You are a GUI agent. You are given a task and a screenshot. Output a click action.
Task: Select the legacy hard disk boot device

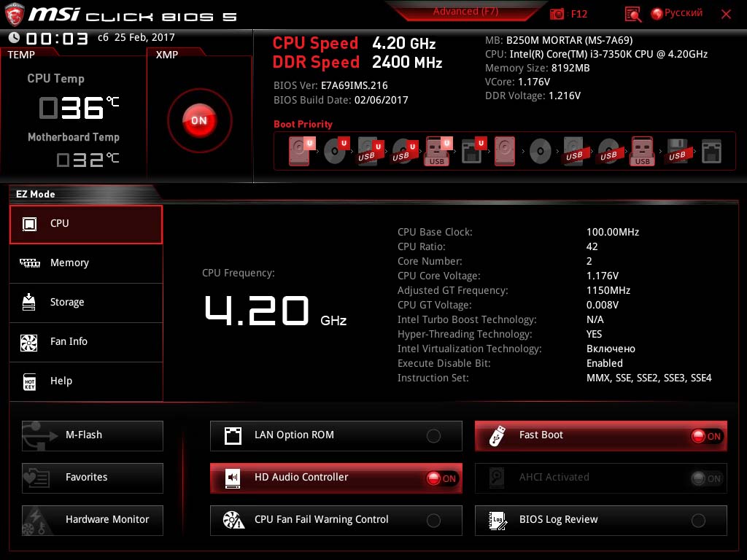coord(505,151)
